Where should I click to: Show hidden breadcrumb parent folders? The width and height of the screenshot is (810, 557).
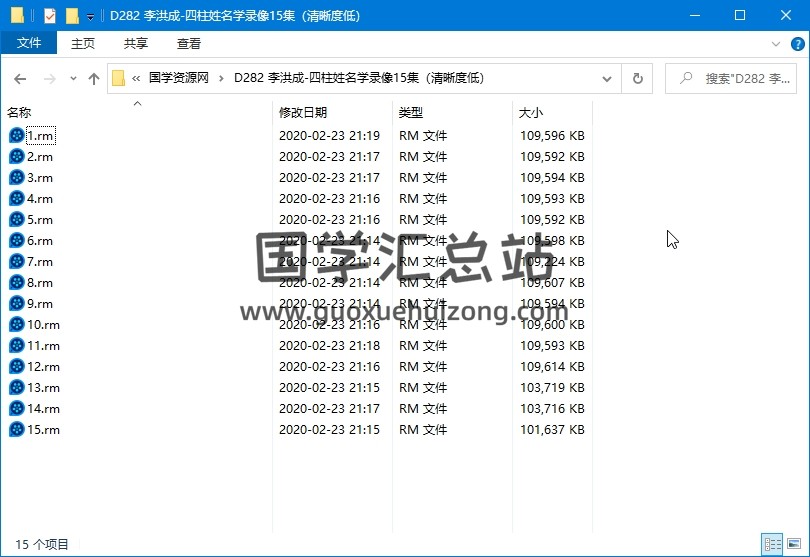tap(136, 79)
